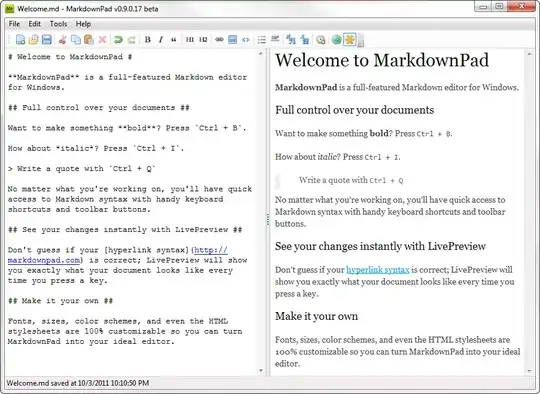
Task: Click '## See your changes instantly with LivePreview ##'
Action: (125, 230)
